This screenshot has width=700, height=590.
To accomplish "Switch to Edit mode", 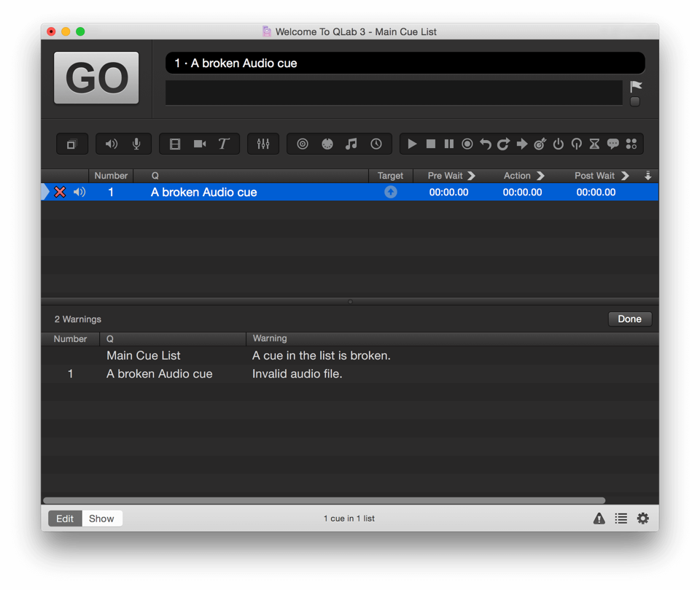I will (65, 519).
